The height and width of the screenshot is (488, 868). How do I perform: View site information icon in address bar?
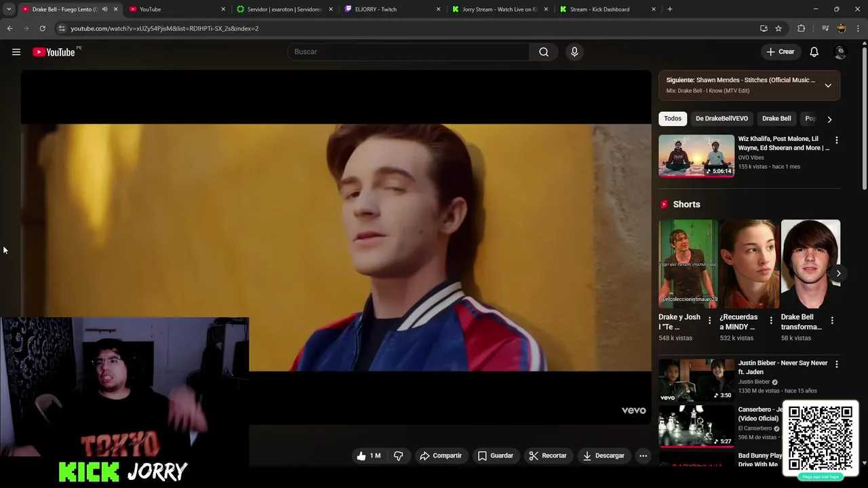tap(62, 28)
